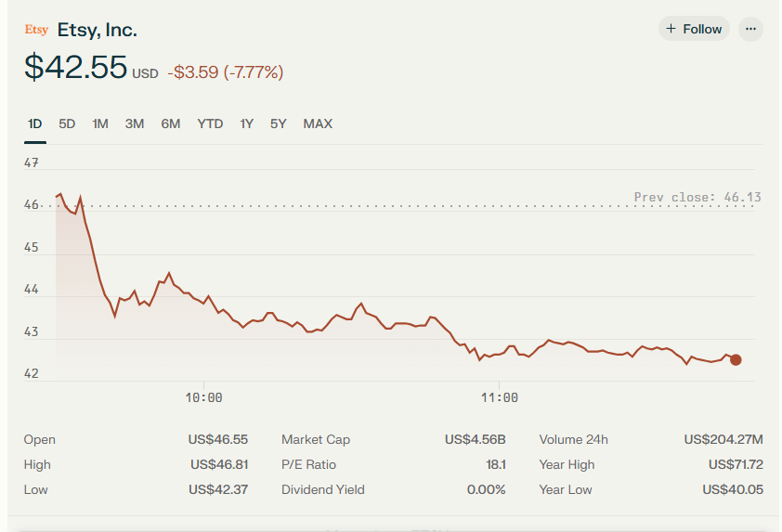Viewport: 782px width, 532px height.
Task: Click the Etsy logo icon
Action: [x=36, y=30]
